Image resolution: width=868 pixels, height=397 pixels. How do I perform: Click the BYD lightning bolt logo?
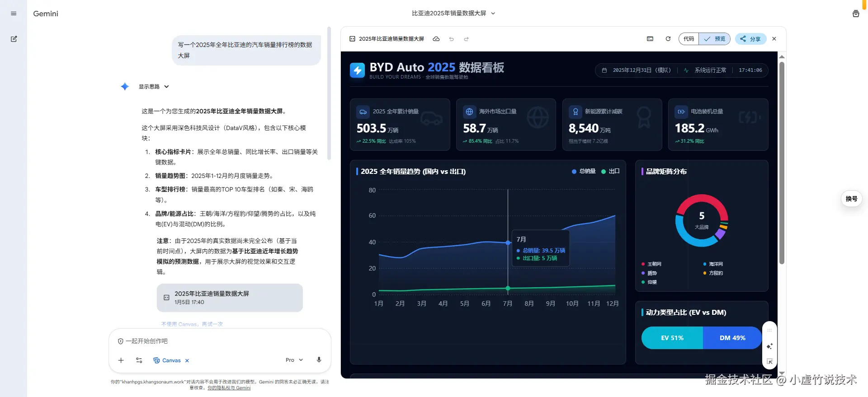357,70
